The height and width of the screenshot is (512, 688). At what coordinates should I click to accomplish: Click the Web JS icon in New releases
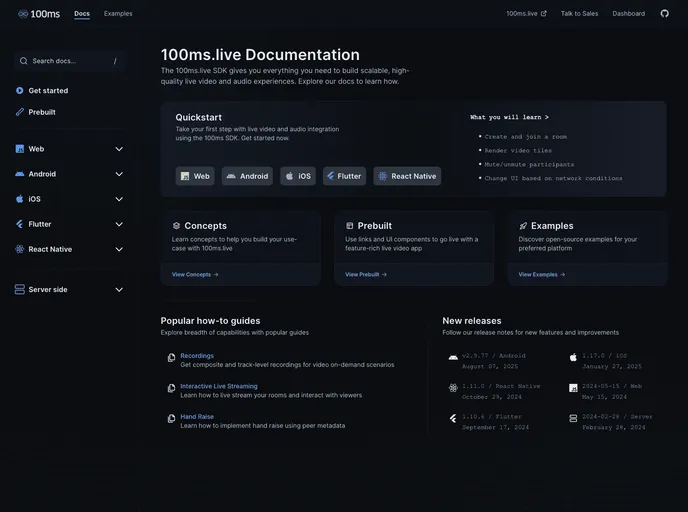pyautogui.click(x=573, y=388)
